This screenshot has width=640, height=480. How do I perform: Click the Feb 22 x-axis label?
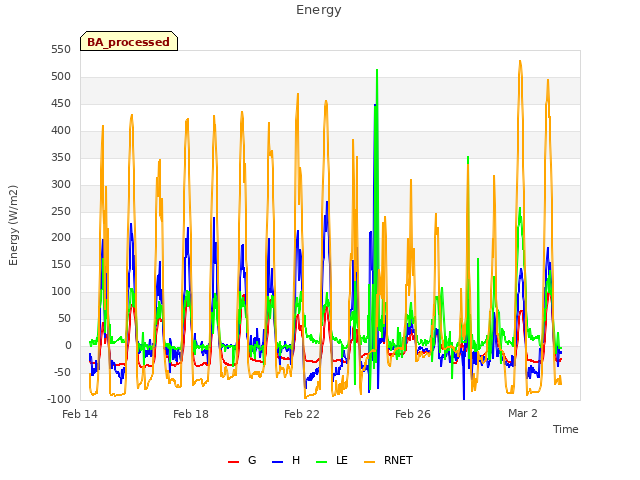coord(302,414)
